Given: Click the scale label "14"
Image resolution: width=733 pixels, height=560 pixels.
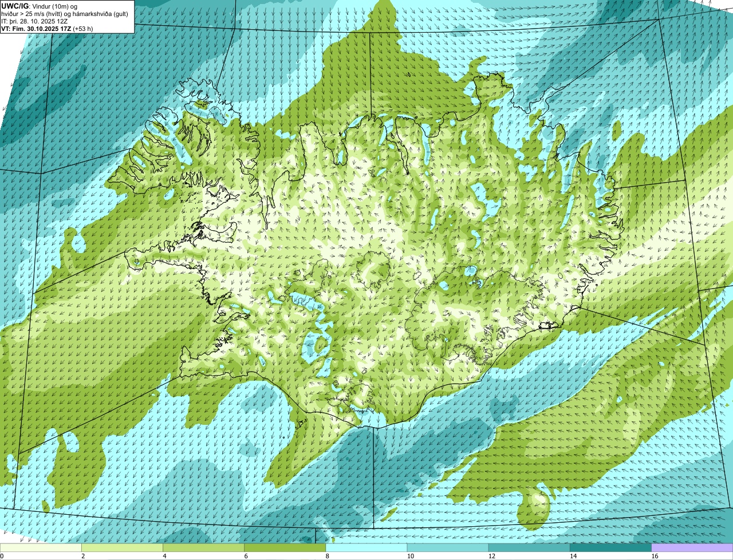Looking at the screenshot, I should (x=573, y=556).
